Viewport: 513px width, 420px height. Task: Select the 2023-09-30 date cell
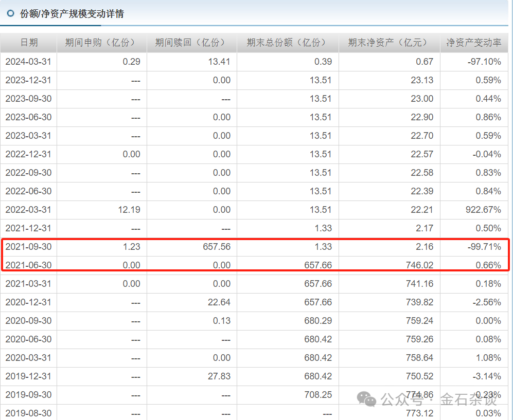tap(28, 99)
